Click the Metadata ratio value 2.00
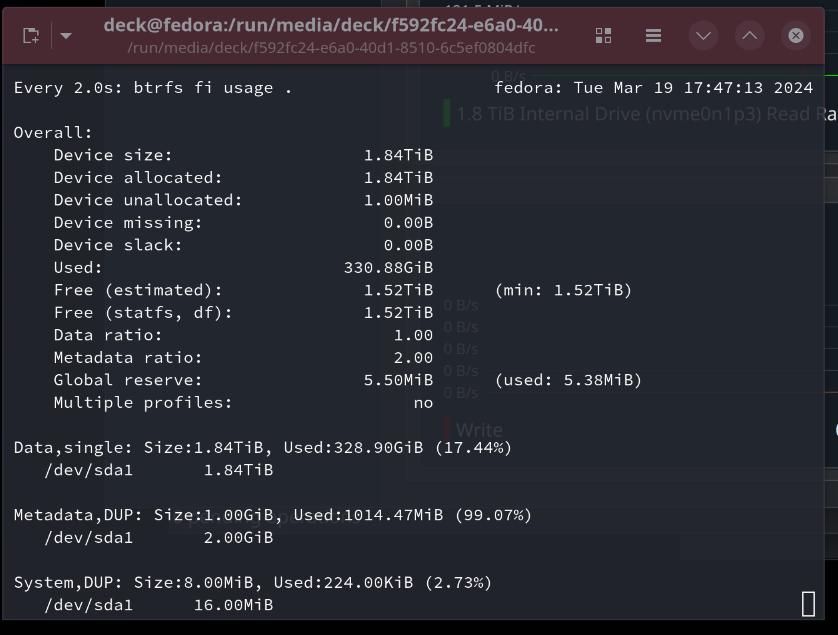 tap(413, 358)
